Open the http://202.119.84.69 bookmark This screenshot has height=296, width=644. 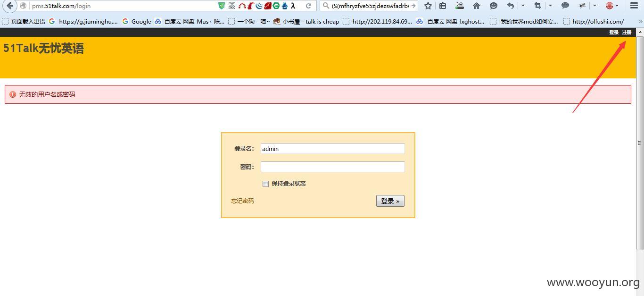click(378, 21)
